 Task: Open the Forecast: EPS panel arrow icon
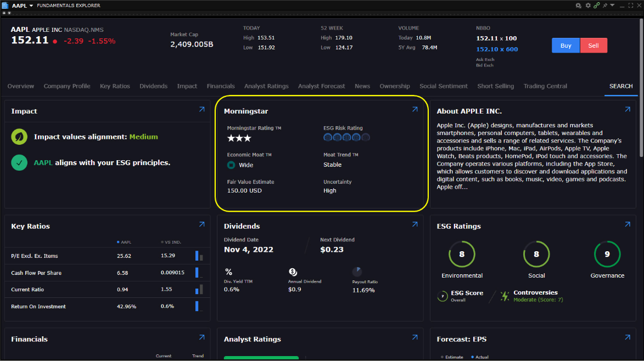pos(628,337)
